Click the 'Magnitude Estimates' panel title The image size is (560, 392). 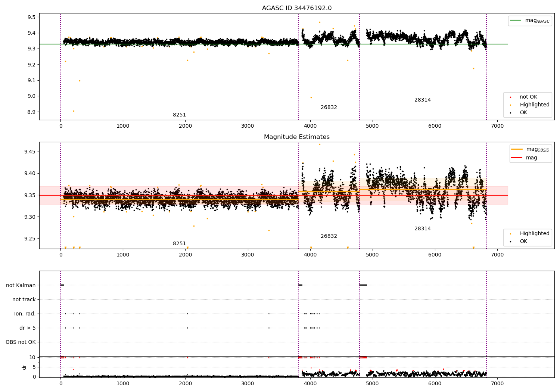pos(297,137)
